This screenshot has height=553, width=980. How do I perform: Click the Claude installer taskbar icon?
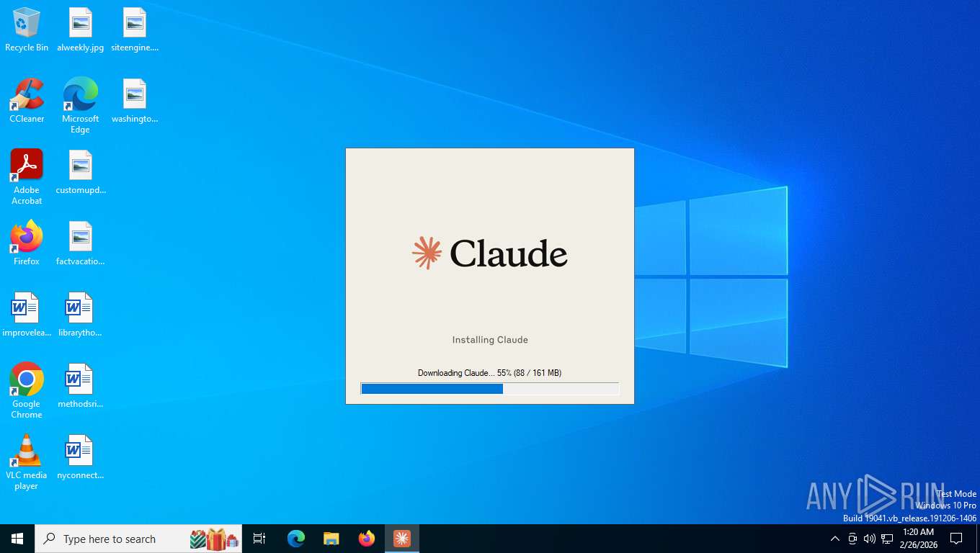tap(402, 539)
